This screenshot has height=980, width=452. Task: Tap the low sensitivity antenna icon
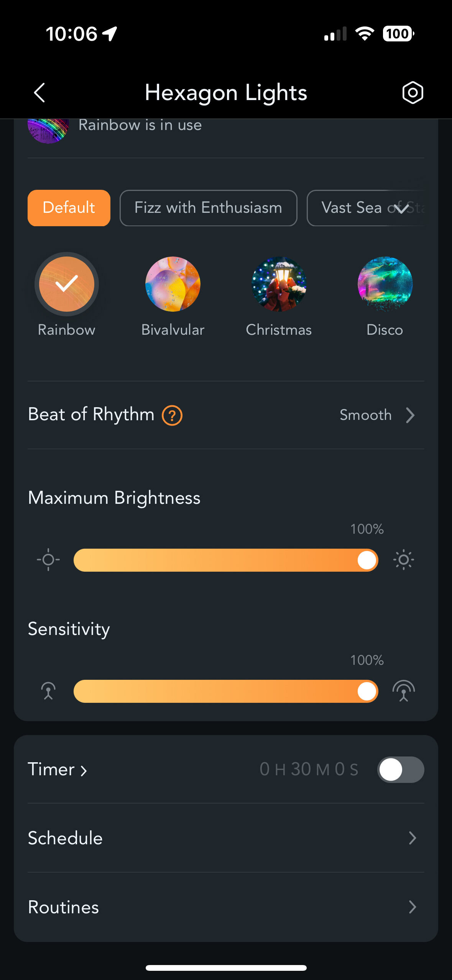click(48, 691)
